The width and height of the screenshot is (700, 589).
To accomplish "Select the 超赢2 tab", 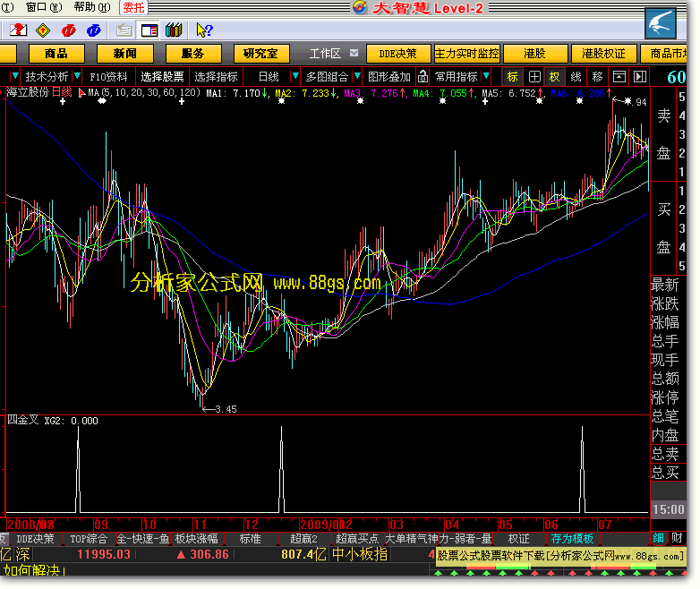I will (x=303, y=539).
